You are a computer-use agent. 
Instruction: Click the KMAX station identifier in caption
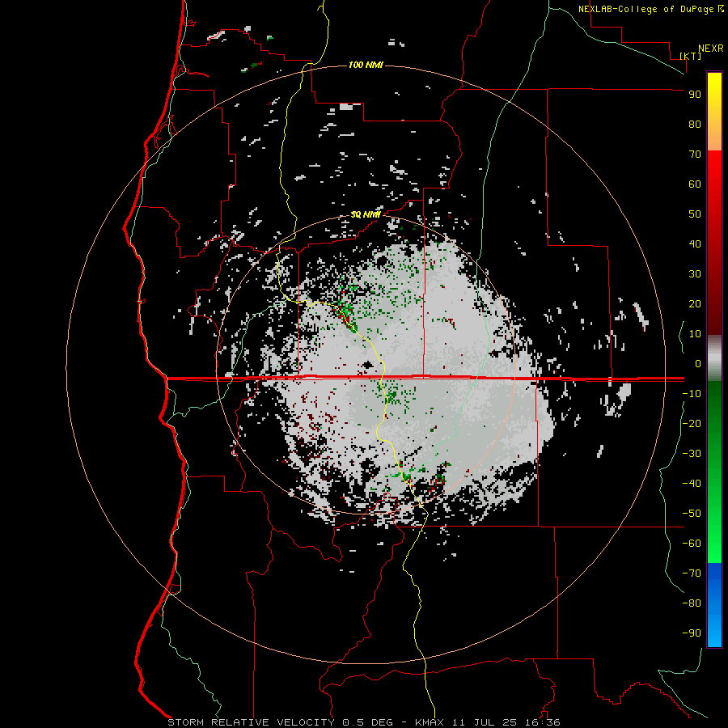click(x=430, y=722)
